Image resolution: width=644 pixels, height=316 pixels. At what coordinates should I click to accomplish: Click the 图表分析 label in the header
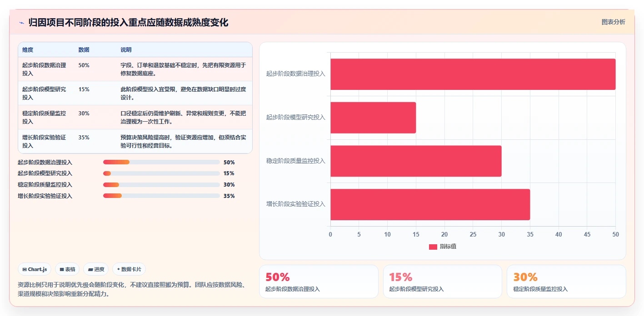click(613, 22)
